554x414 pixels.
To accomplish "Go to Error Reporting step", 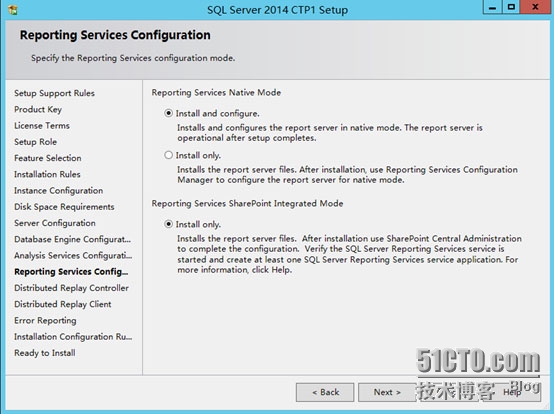I will (45, 321).
